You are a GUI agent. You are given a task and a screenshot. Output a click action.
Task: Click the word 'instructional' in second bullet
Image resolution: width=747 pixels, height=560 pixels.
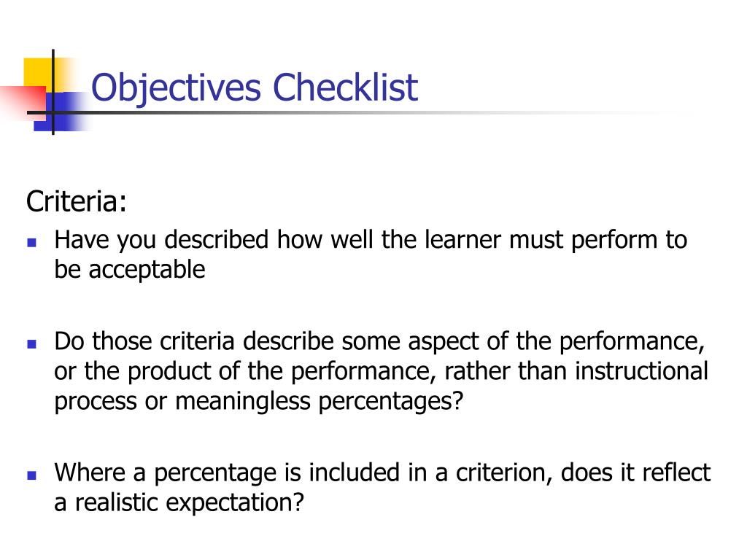(x=642, y=371)
